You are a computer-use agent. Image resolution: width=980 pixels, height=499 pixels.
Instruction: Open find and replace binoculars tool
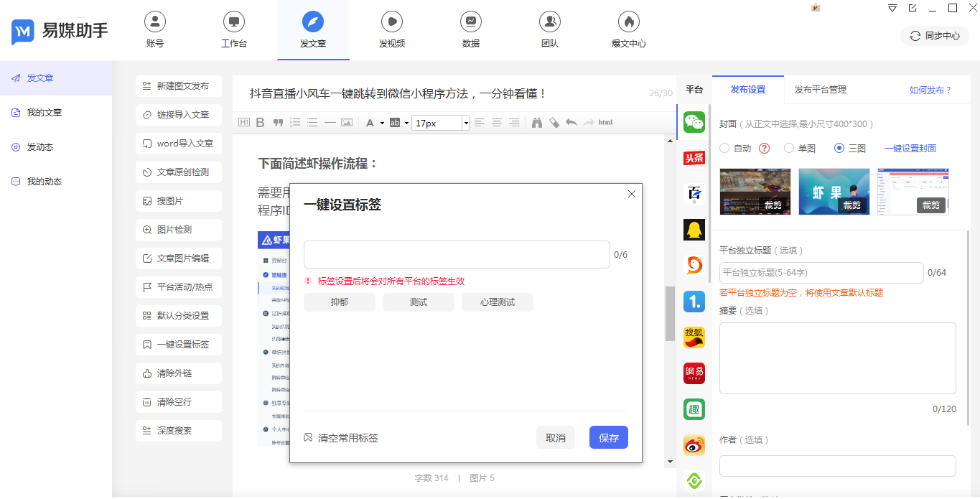pos(537,123)
